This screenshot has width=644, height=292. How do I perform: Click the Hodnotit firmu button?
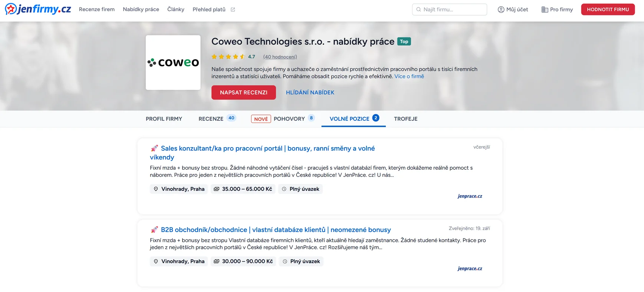tap(608, 9)
